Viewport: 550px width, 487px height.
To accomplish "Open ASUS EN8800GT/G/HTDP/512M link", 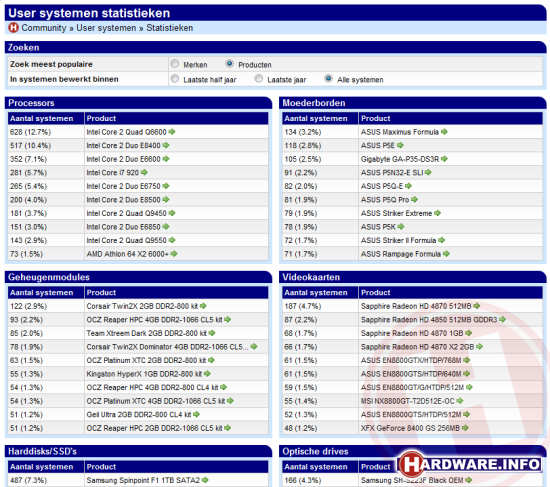I will coord(412,387).
